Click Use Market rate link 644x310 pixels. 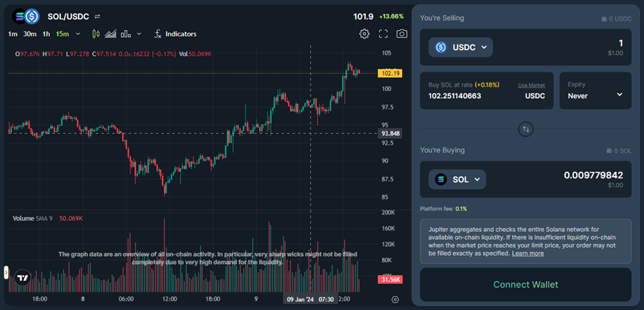(531, 84)
